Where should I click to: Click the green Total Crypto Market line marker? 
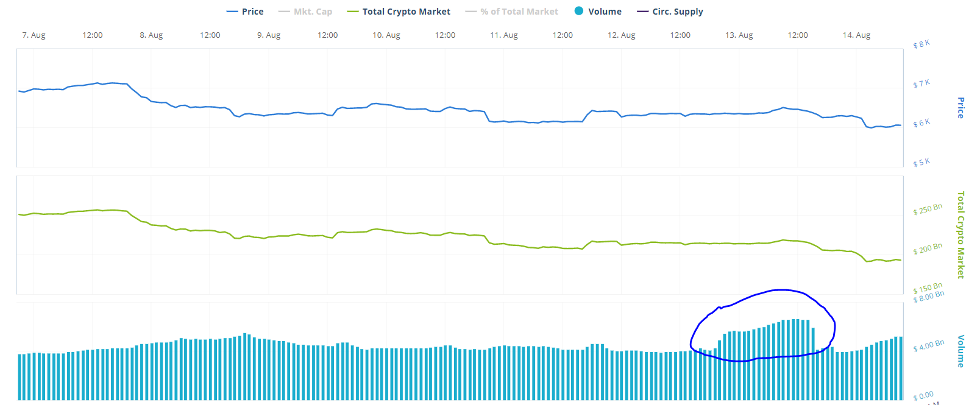352,12
